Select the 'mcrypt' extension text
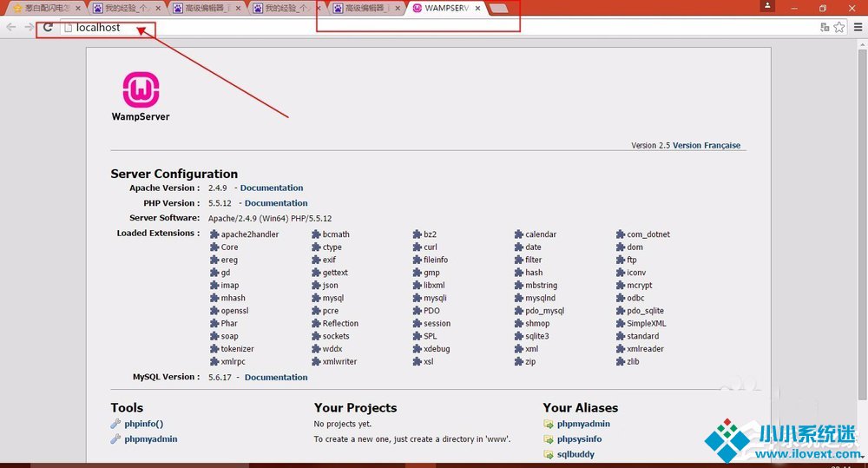 tap(640, 286)
